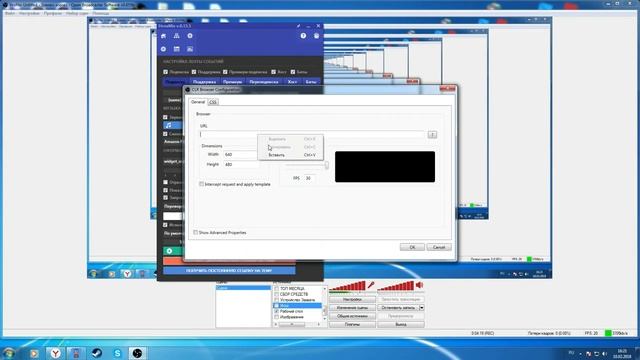
Task: Click the Width field showing 640
Action: [x=241, y=155]
